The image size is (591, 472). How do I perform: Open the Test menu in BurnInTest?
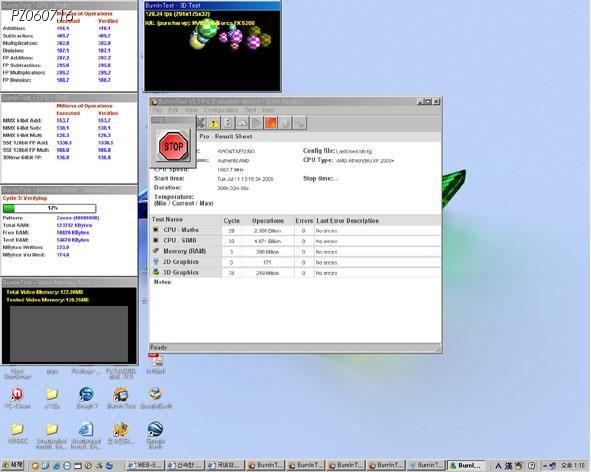tap(250, 110)
